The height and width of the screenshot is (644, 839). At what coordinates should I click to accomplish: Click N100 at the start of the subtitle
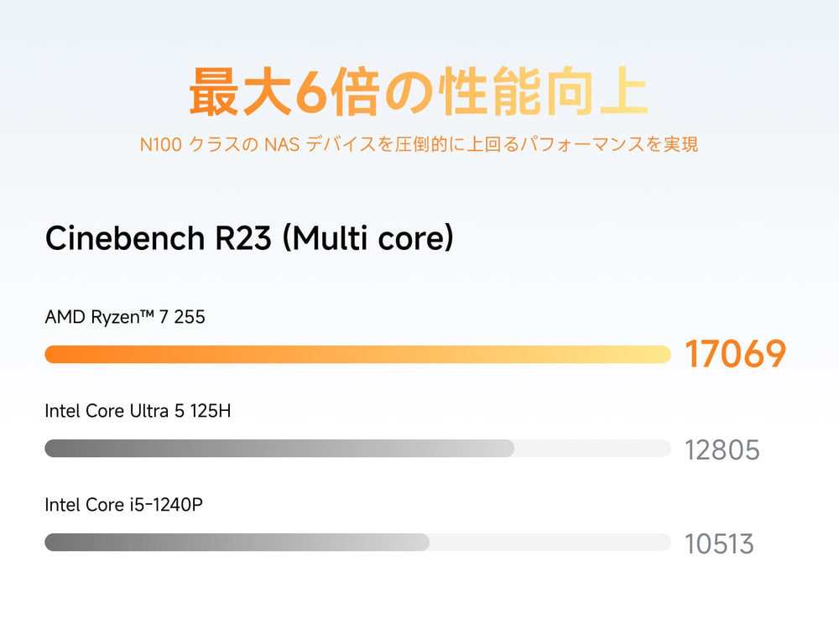pyautogui.click(x=159, y=145)
